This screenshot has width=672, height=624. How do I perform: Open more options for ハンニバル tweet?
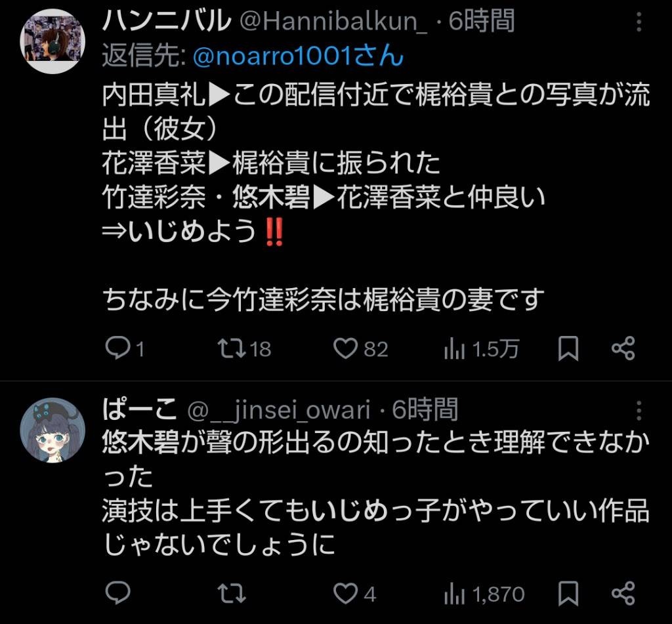tap(639, 22)
